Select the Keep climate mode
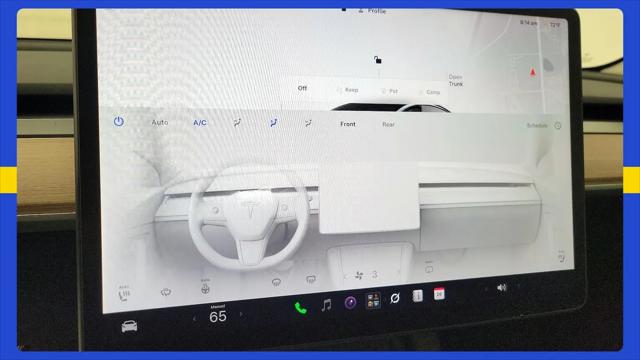Viewport: 640px width, 360px height. [x=348, y=90]
